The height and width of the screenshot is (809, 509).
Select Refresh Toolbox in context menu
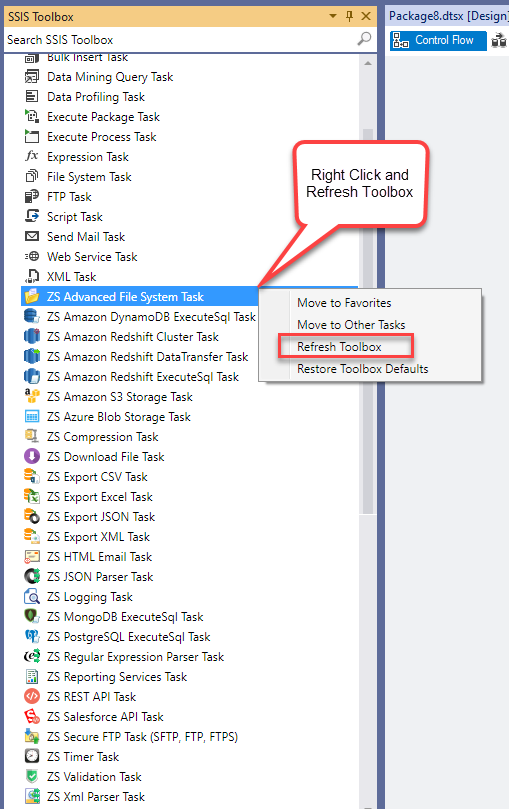tap(339, 347)
